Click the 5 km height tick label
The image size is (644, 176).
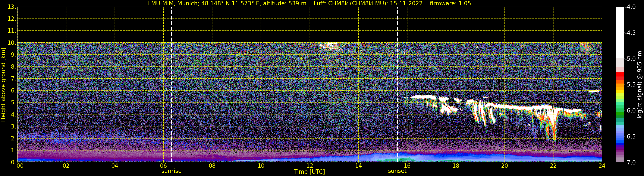coord(13,103)
